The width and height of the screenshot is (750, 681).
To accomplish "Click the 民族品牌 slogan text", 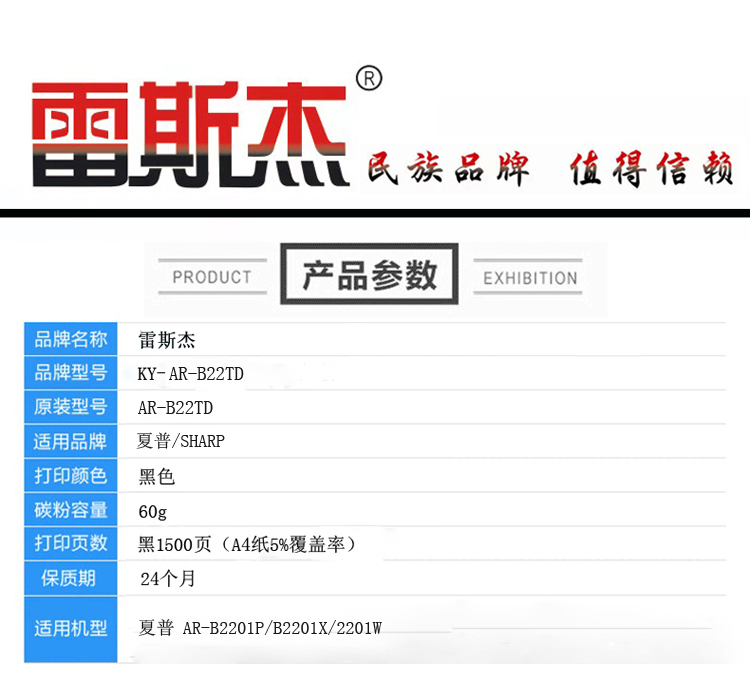I will point(448,170).
